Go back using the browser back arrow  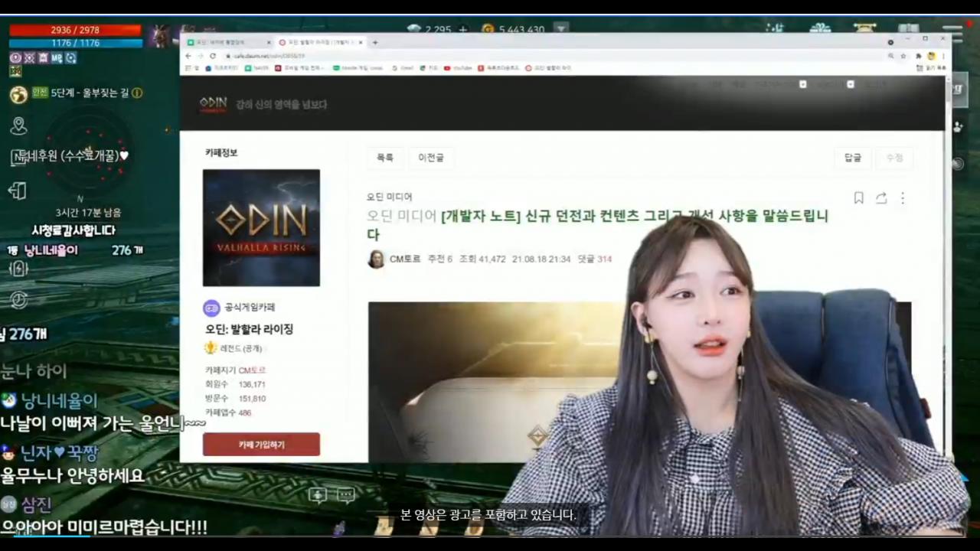(188, 54)
